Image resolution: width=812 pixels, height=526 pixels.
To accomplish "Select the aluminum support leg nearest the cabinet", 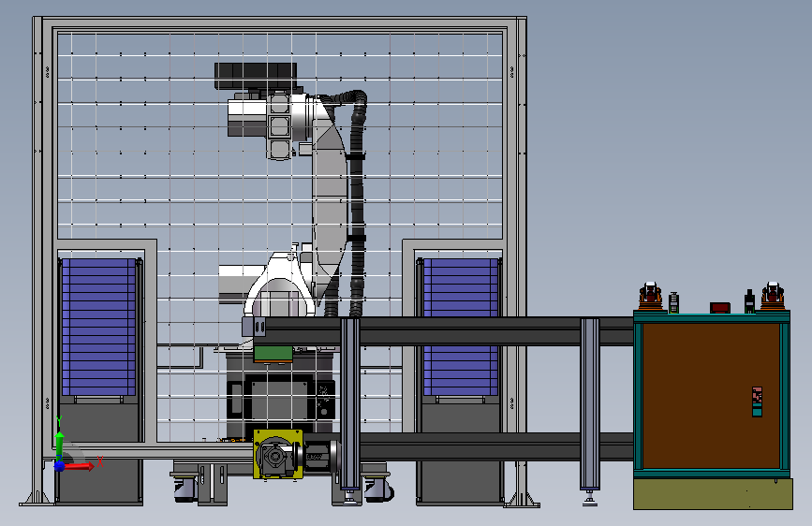I will (590, 403).
